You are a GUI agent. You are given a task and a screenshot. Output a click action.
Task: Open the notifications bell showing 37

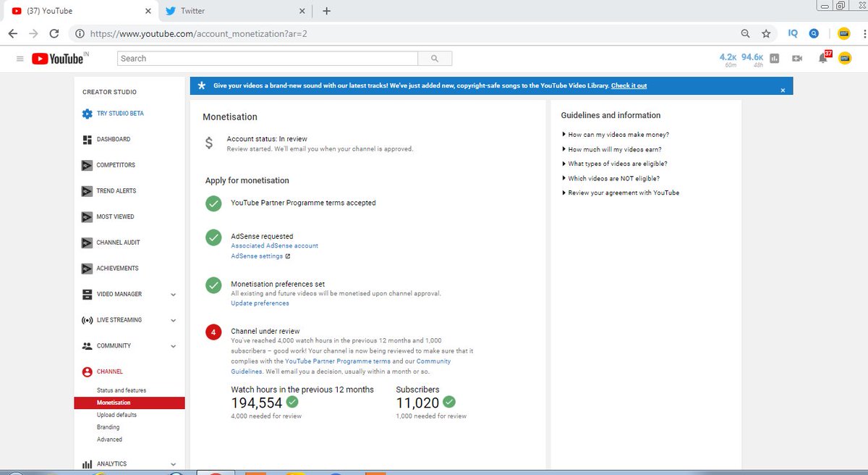(x=824, y=57)
